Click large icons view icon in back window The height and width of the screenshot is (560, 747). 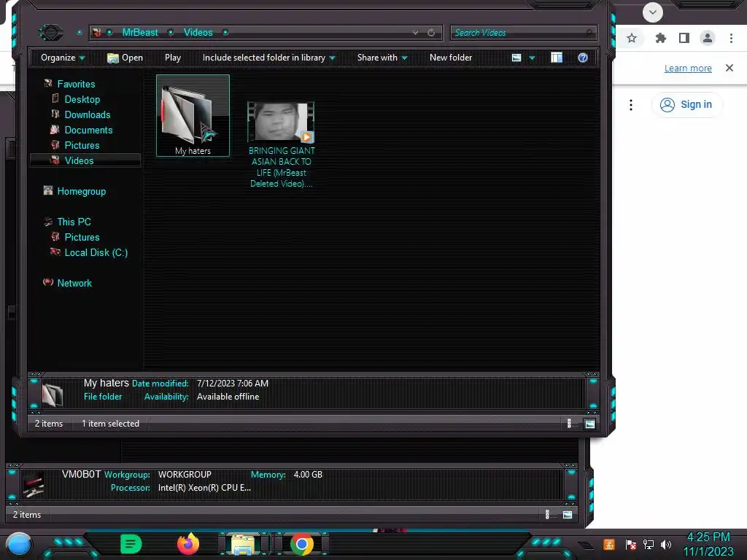568,514
